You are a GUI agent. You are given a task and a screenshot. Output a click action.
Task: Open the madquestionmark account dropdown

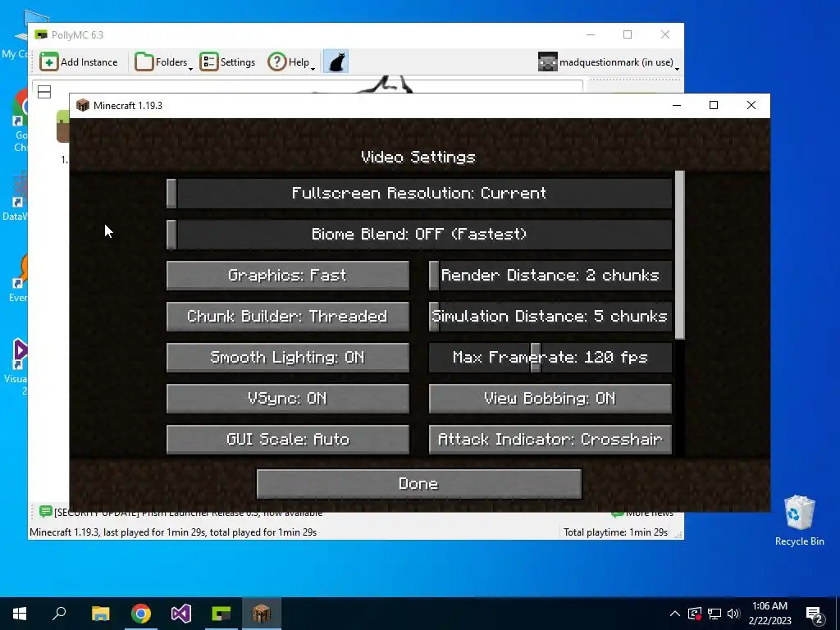(609, 62)
